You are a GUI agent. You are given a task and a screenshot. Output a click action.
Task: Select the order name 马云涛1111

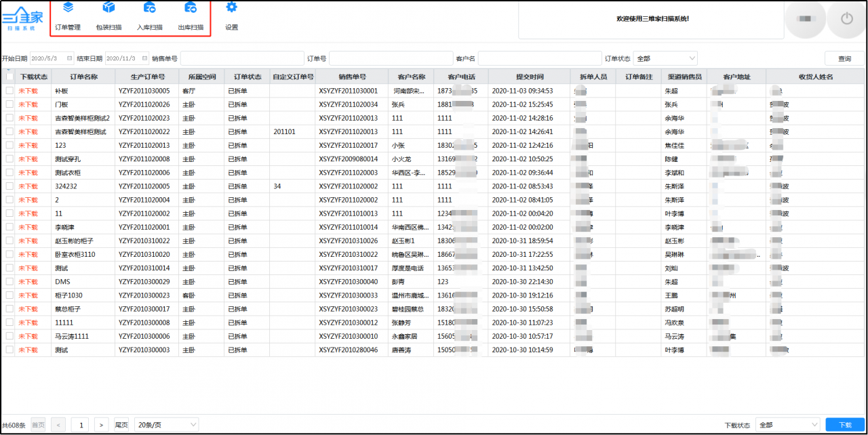coord(71,336)
